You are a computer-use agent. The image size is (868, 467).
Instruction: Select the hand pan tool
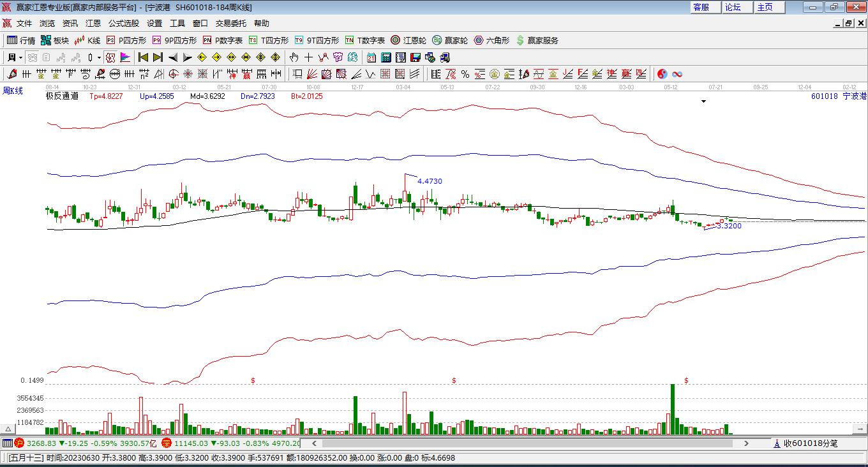point(294,57)
